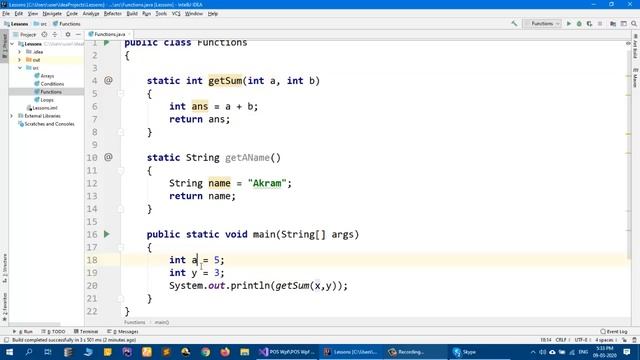Open Chrome from the taskbar
This screenshot has height=360, width=640.
(205, 352)
